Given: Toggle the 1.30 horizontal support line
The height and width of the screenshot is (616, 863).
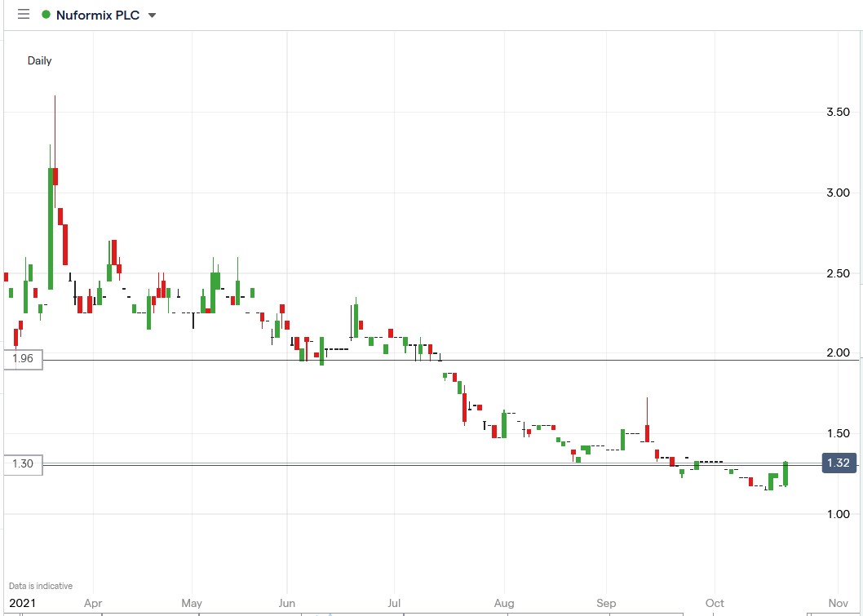Looking at the screenshot, I should pyautogui.click(x=408, y=465).
